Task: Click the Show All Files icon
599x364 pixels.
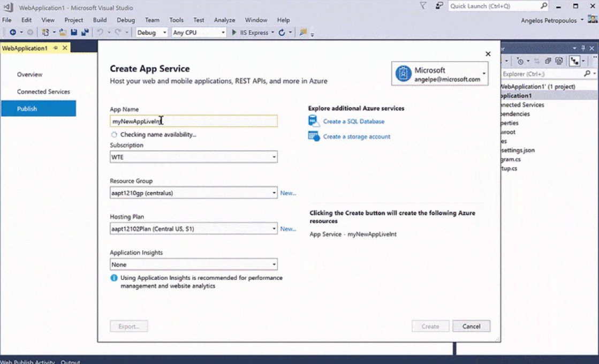Action: [559, 61]
